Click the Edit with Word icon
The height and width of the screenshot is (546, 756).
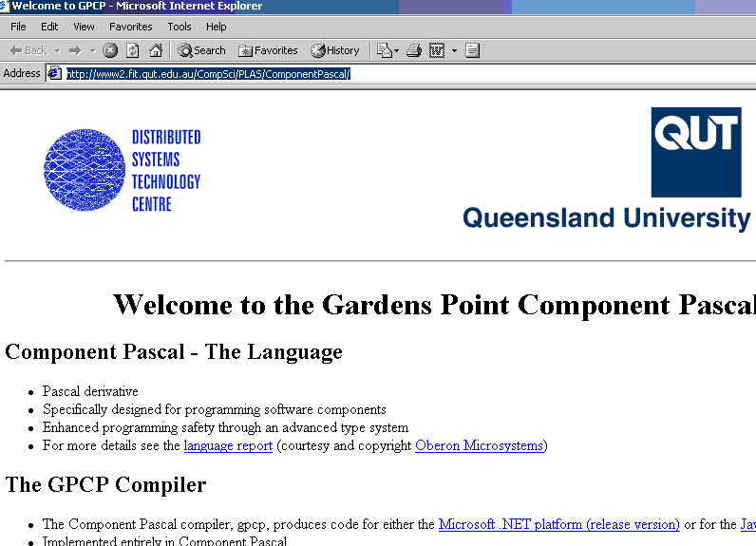(x=437, y=50)
